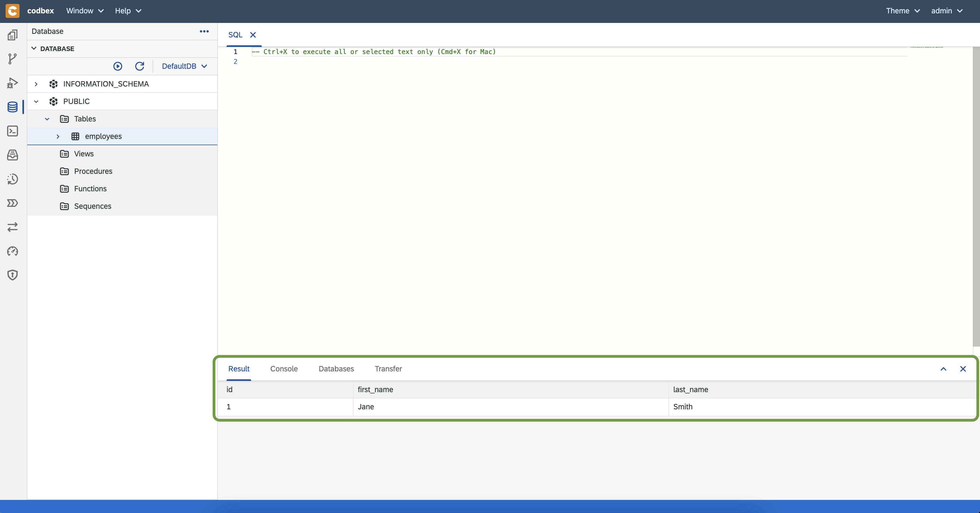Screen dimensions: 980x513
Task: Click the run/play icon in Database toolbar
Action: pyautogui.click(x=118, y=66)
